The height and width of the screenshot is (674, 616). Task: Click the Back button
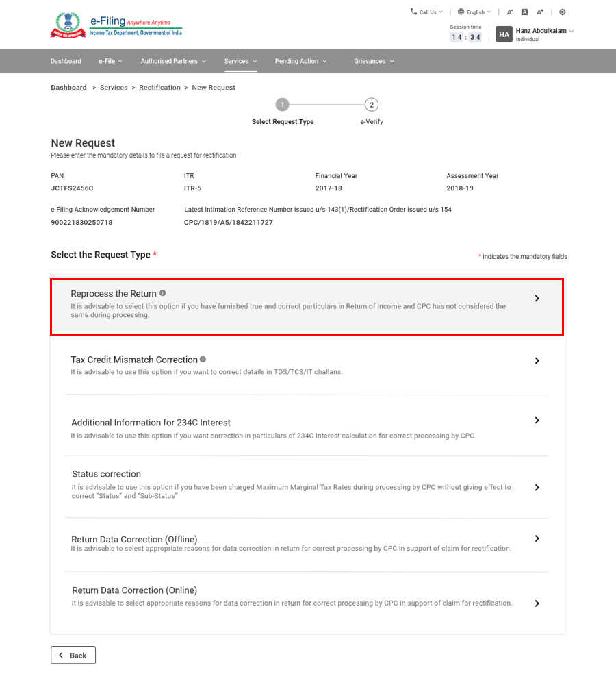coord(73,655)
